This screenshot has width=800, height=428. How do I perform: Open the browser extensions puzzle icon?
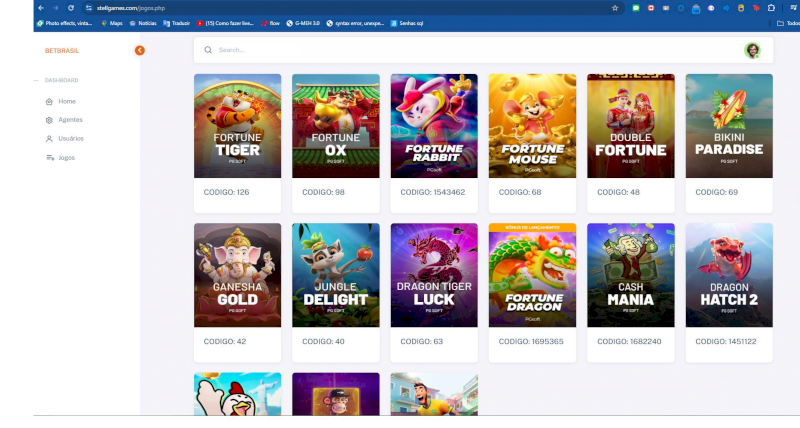coord(771,8)
